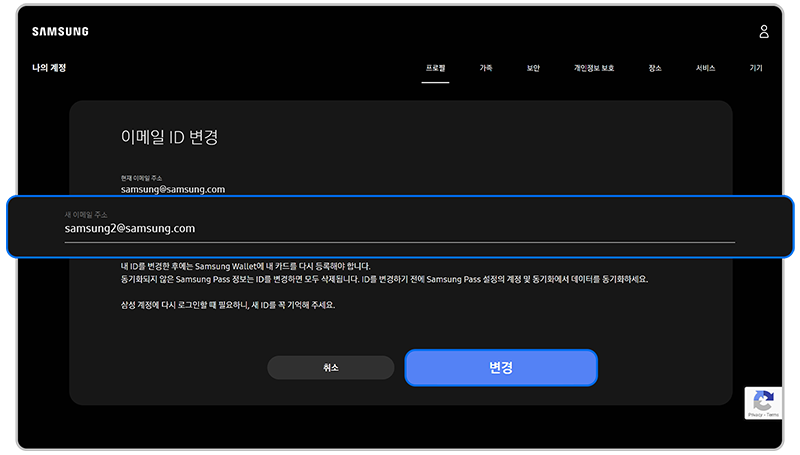Image resolution: width=800 pixels, height=455 pixels.
Task: Go to 개인정보 보호 tab
Action: point(594,68)
